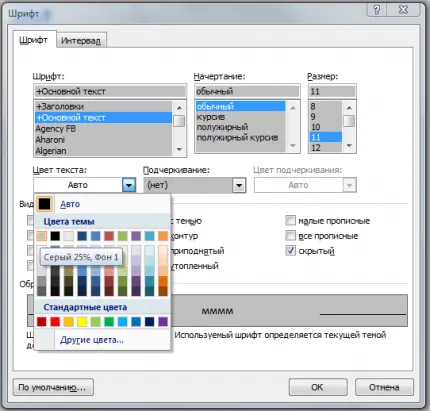The image size is (430, 411).
Task: Toggle the "скрытый" checkbox
Action: point(290,251)
